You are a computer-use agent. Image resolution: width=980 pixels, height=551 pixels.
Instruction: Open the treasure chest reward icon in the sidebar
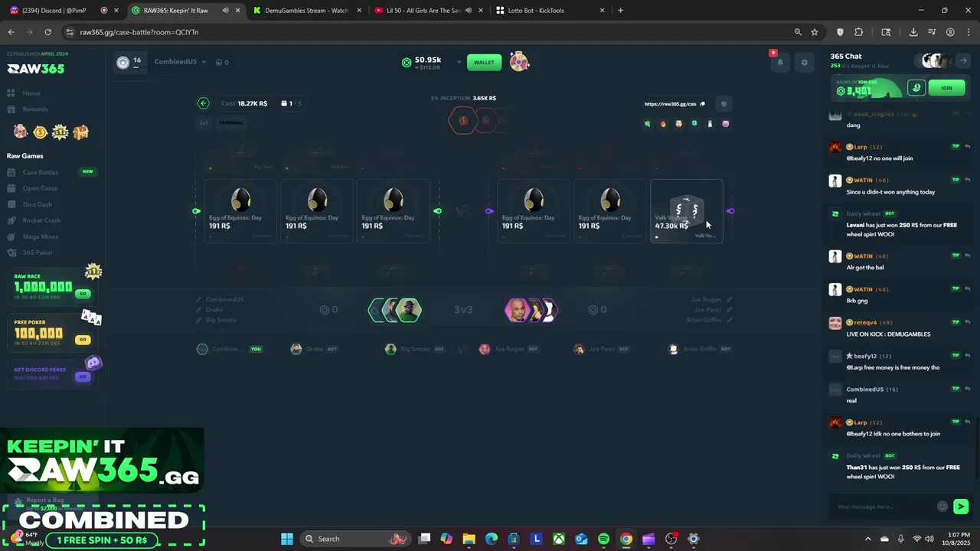click(x=80, y=132)
